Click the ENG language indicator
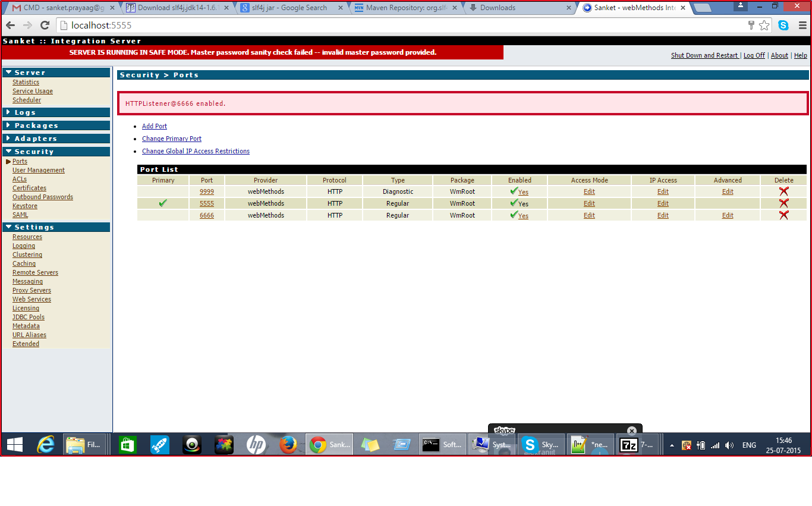The image size is (812, 506). (x=749, y=445)
